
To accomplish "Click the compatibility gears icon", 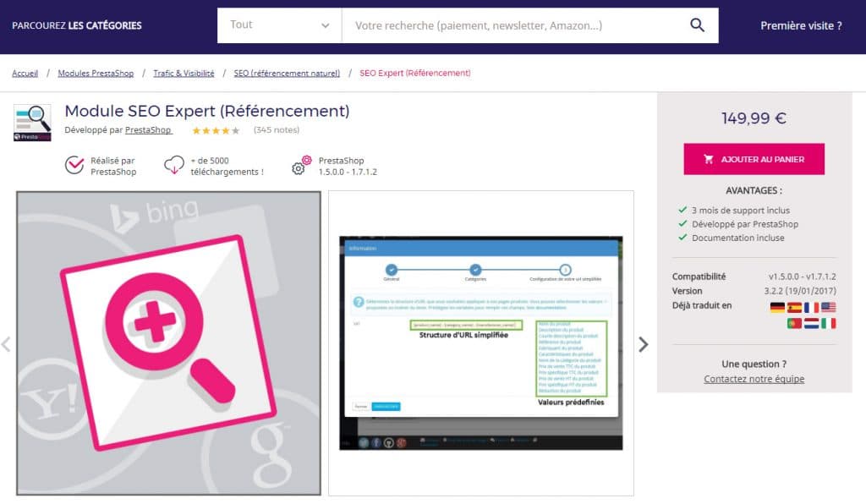I will (x=302, y=165).
